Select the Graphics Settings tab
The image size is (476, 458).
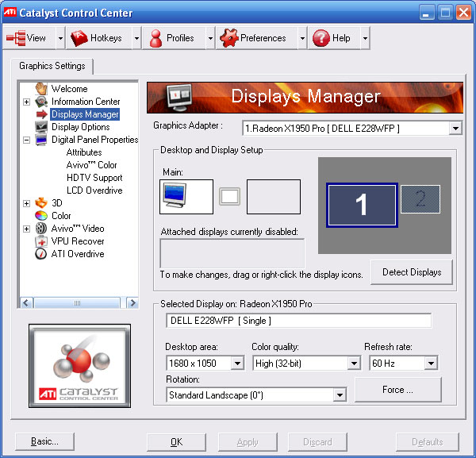coord(52,66)
